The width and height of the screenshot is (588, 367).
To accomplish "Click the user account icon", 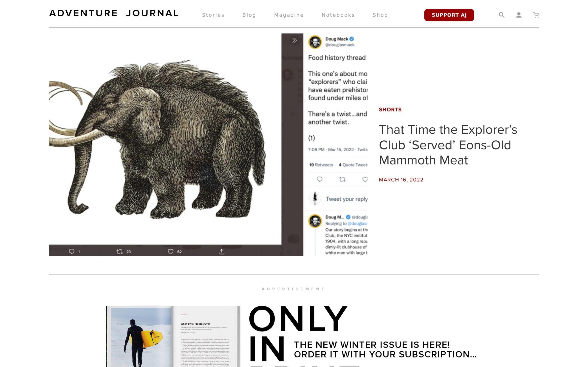I will (x=519, y=15).
